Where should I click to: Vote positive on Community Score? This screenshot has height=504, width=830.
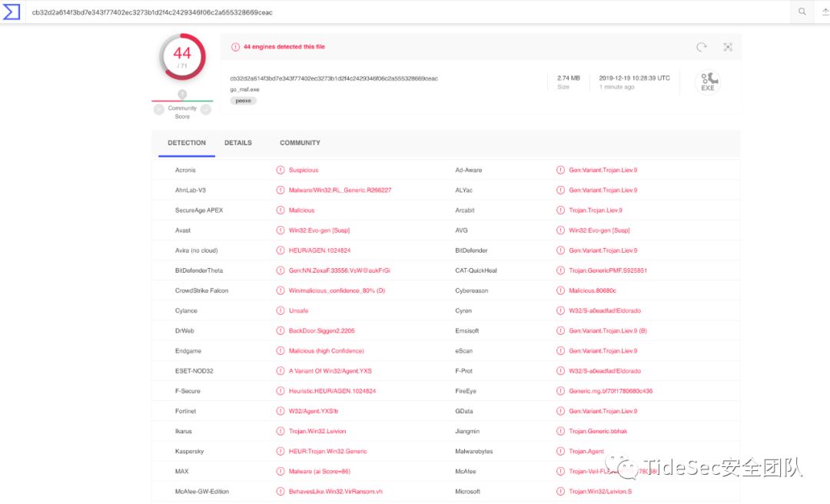(x=206, y=110)
